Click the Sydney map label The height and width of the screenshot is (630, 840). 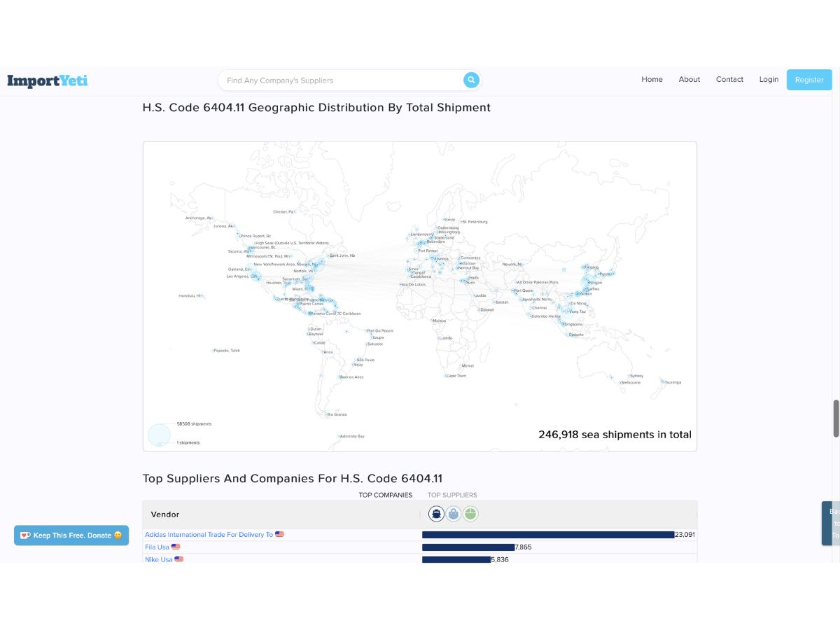pos(636,376)
